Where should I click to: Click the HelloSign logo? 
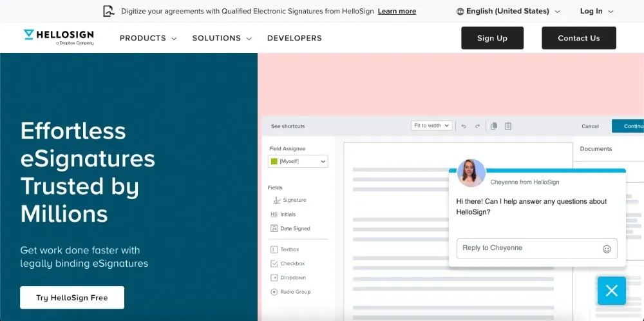pyautogui.click(x=59, y=37)
